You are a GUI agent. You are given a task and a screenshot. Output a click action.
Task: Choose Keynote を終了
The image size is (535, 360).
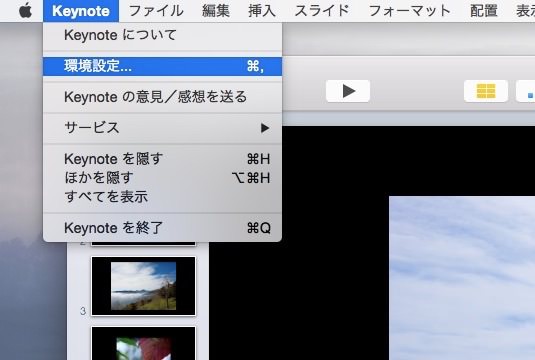pyautogui.click(x=162, y=228)
